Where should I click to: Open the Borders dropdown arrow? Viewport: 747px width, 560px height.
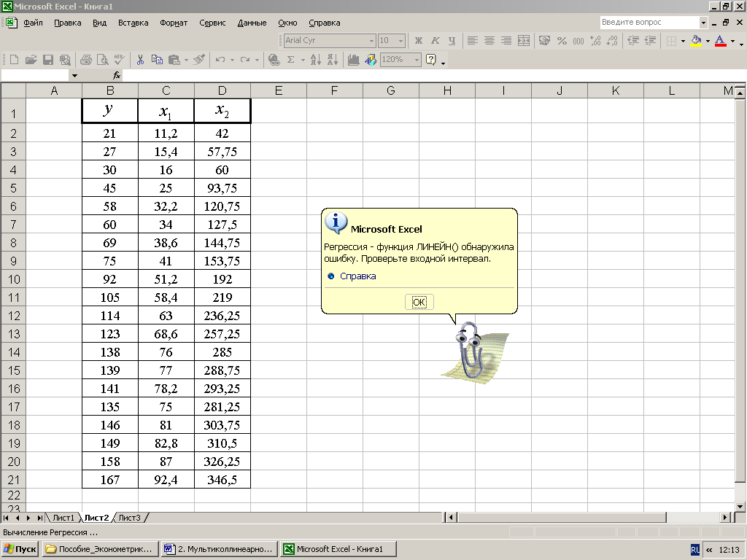click(683, 41)
